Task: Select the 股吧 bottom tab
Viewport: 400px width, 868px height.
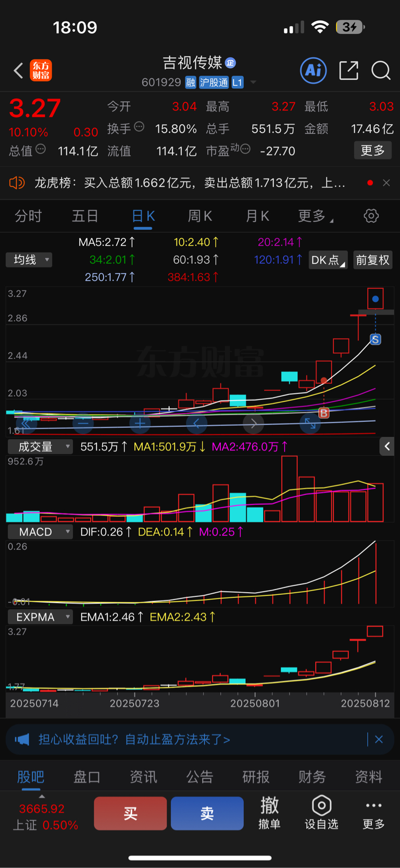Action: (x=31, y=777)
